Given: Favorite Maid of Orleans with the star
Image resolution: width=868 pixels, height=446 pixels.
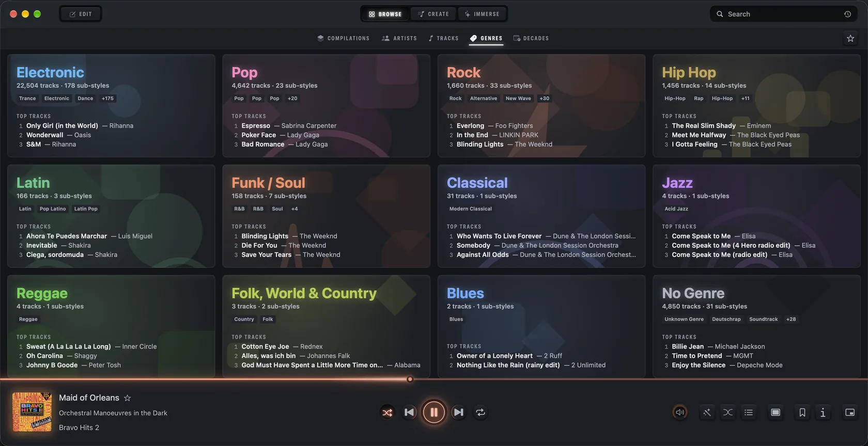Looking at the screenshot, I should [x=128, y=398].
